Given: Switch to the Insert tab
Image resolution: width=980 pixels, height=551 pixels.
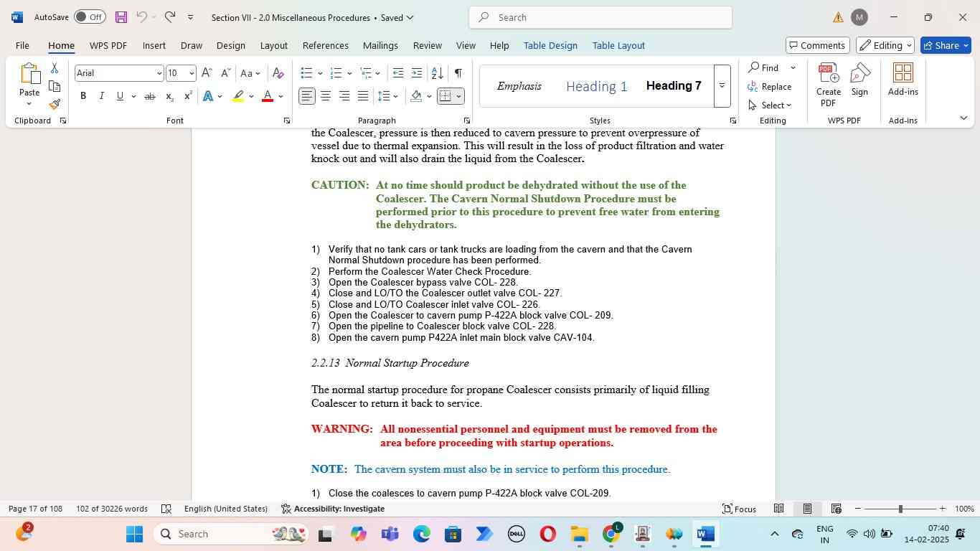Looking at the screenshot, I should pyautogui.click(x=154, y=45).
